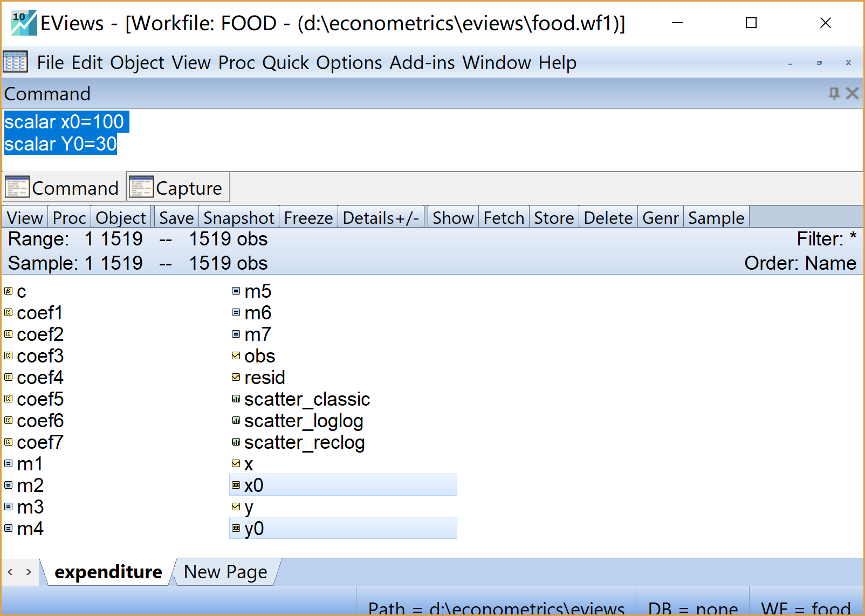Open the Proc dropdown in workfile toolbar
This screenshot has width=865, height=616.
(x=69, y=218)
